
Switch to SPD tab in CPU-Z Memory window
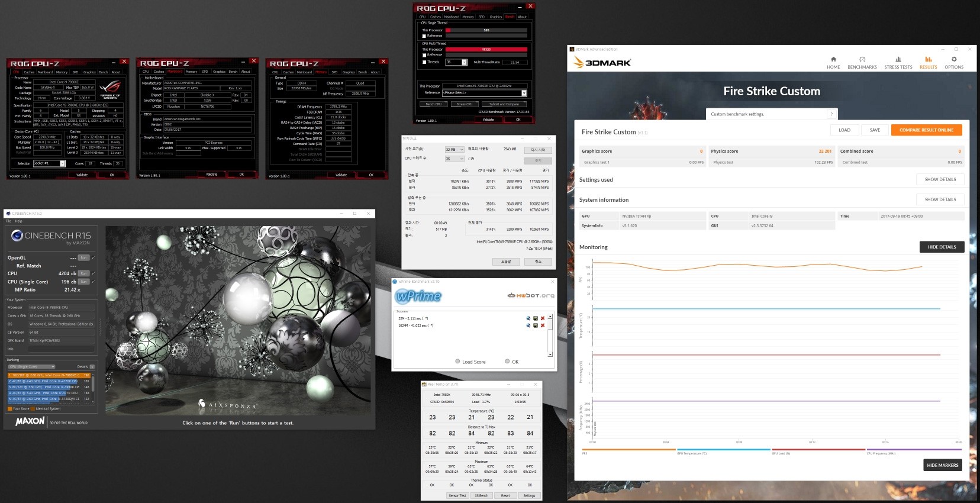[x=334, y=72]
